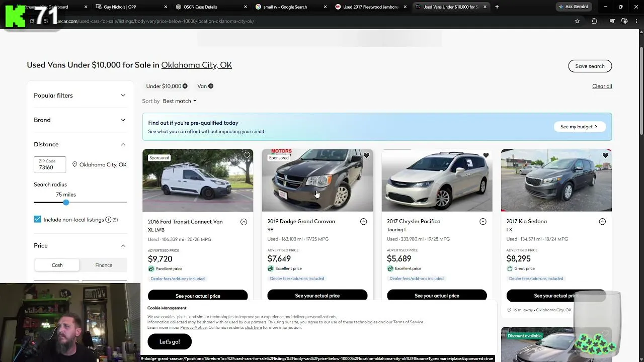The image size is (644, 362).
Task: Close the small rv Google Search tab
Action: 325,7
